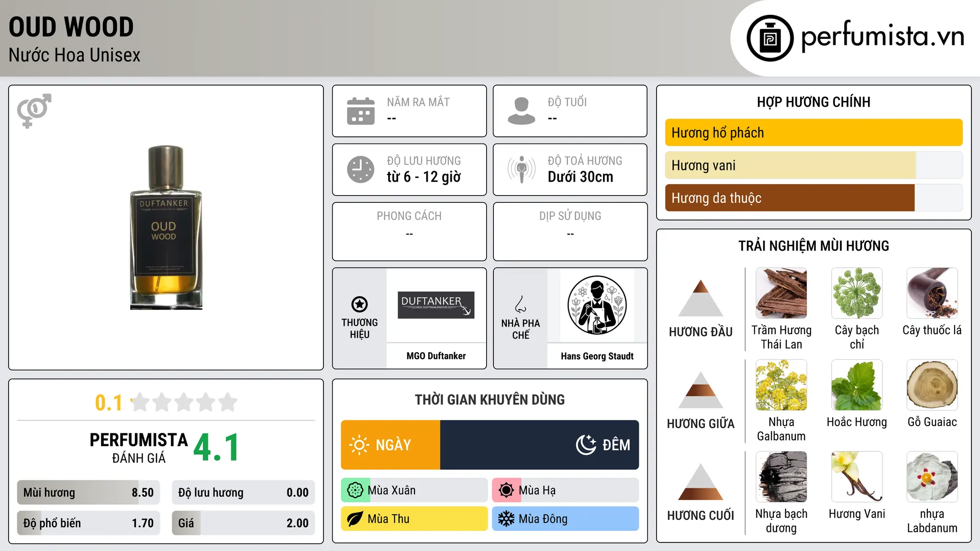Click the nose icon above Nhà pha chế
Screen dimensions: 980x551
[521, 304]
